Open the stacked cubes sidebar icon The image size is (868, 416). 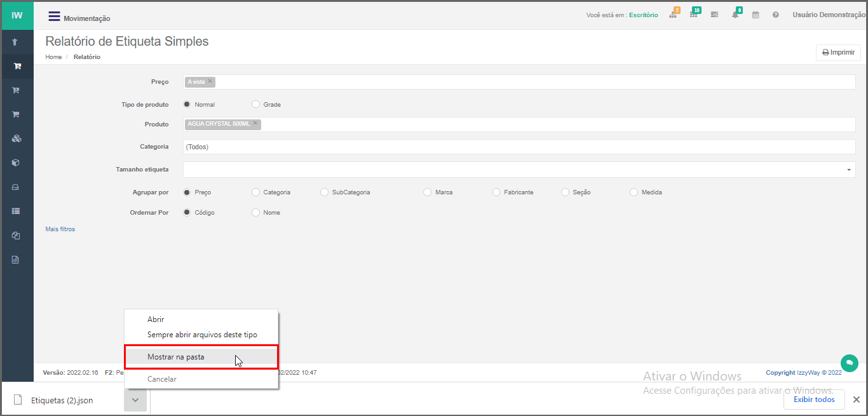(x=17, y=138)
